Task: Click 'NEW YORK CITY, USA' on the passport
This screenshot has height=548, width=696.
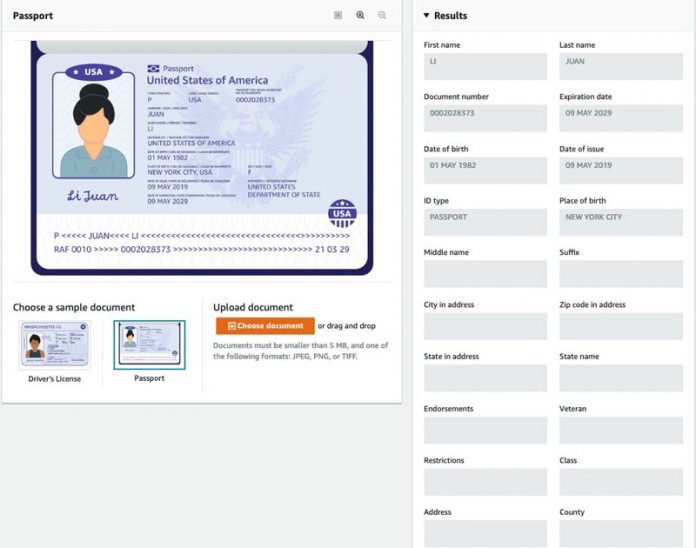Action: 180,172
